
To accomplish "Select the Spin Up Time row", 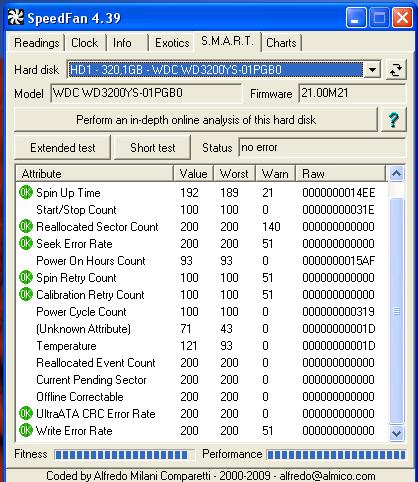I will pyautogui.click(x=202, y=193).
